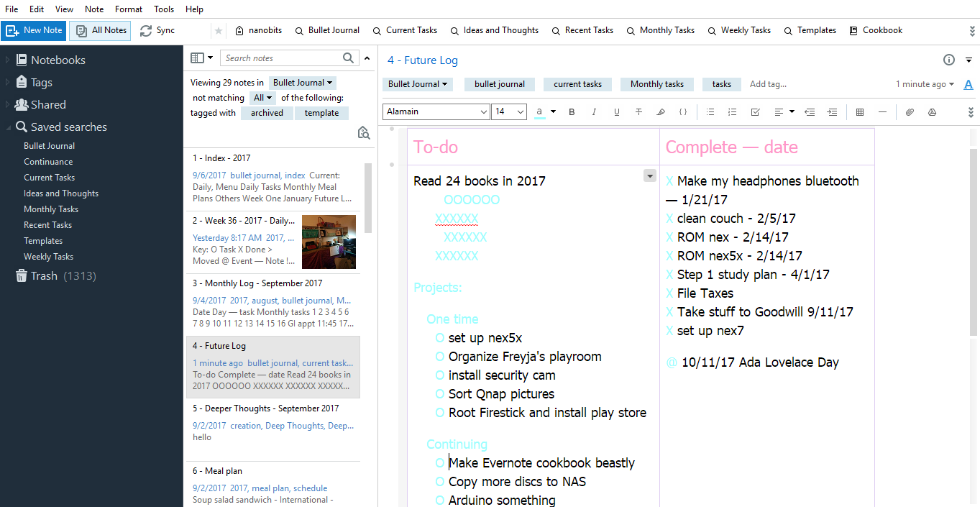Click the 'Monthly tasks' note tag
The height and width of the screenshot is (507, 980).
(657, 84)
